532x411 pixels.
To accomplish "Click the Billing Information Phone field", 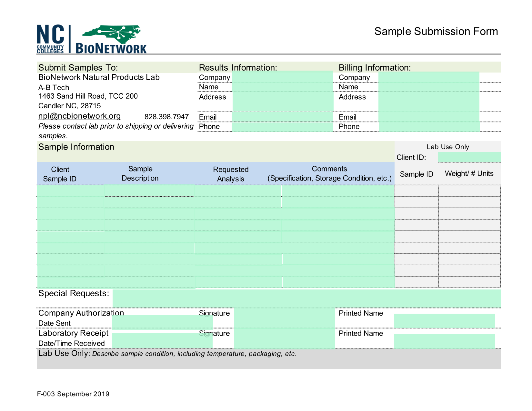I will point(429,127).
